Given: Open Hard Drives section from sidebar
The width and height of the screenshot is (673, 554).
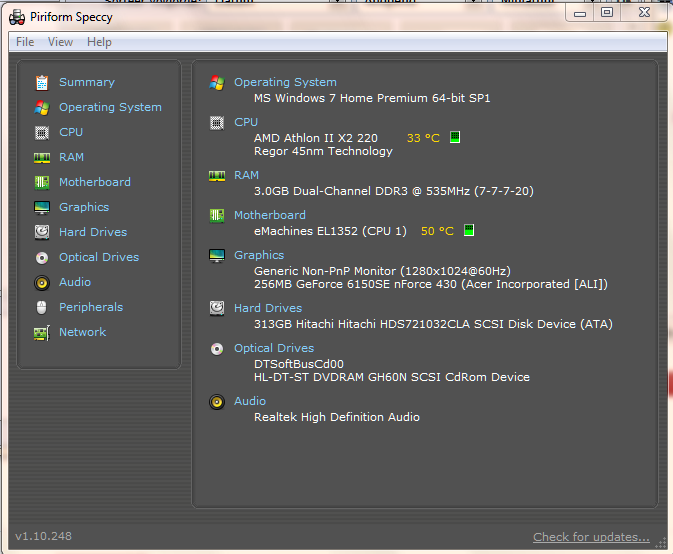Looking at the screenshot, I should click(93, 232).
